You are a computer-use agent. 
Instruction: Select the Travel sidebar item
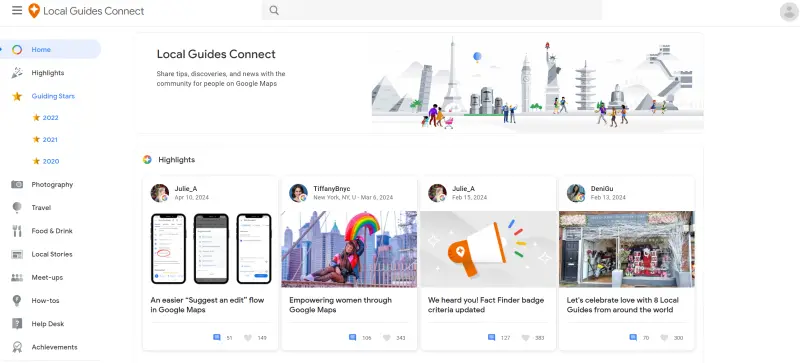41,208
